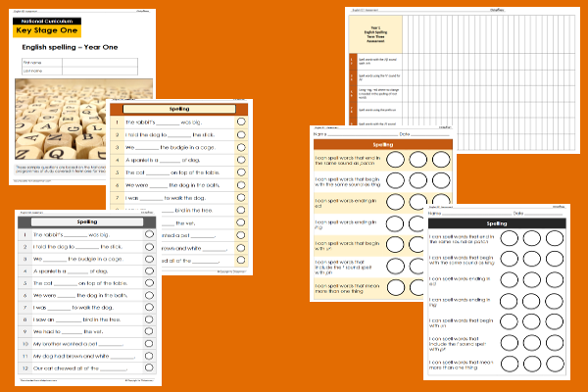Tick circle for question 6 on orange worksheet

tap(241, 185)
